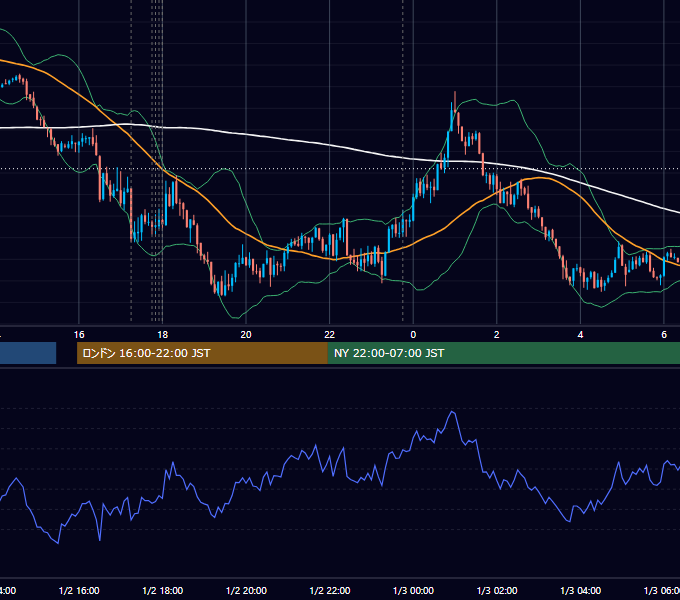The width and height of the screenshot is (680, 600).
Task: Click the 1/2 20:00 time label
Action: coord(246,590)
